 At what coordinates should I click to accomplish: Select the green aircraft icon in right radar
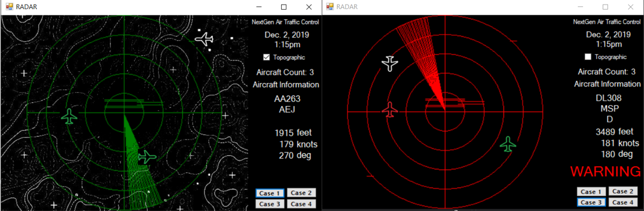[508, 144]
